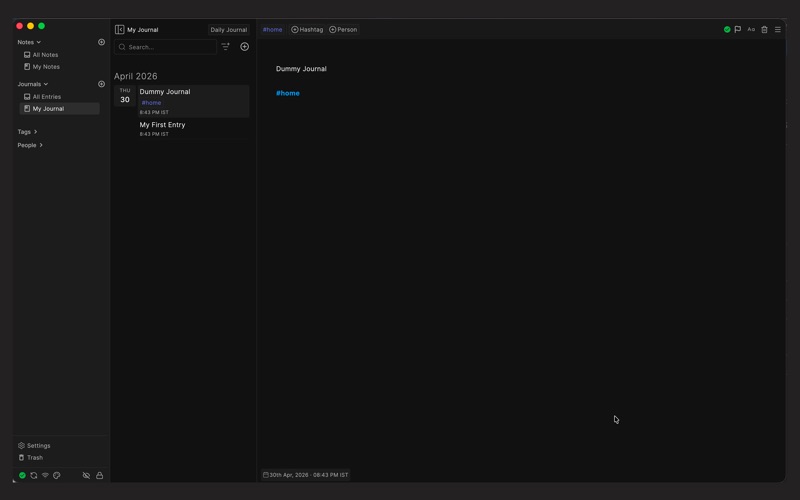
Task: Click the #home chip in editor toolbar
Action: (x=272, y=30)
